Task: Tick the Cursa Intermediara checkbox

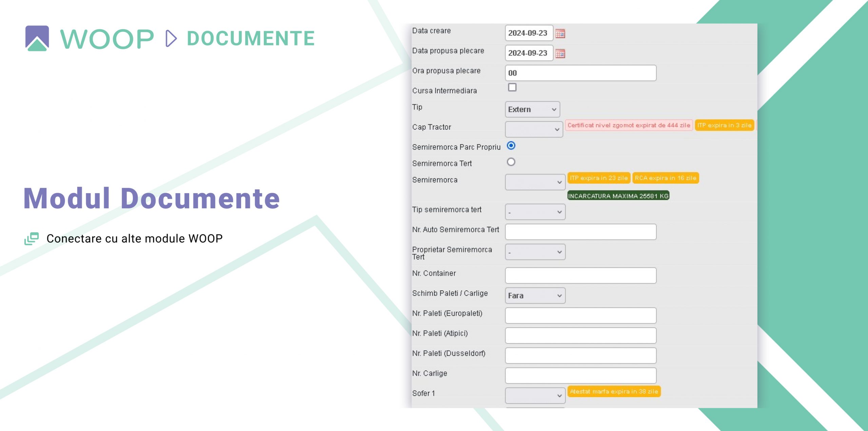Action: click(512, 87)
